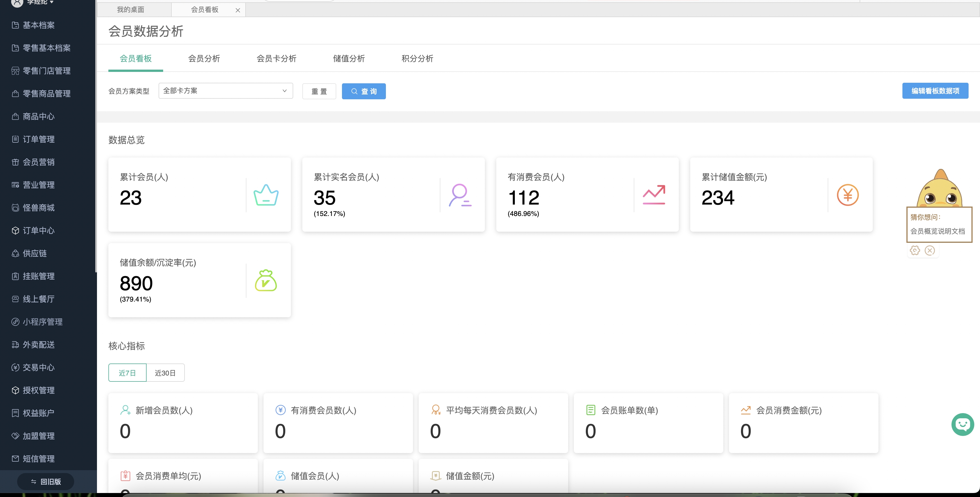Click the percentage (152.17%) text

329,214
